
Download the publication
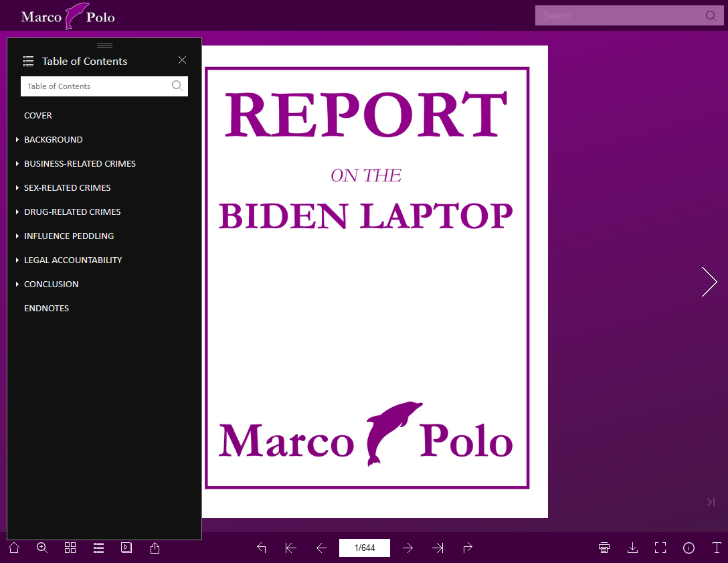click(x=632, y=548)
